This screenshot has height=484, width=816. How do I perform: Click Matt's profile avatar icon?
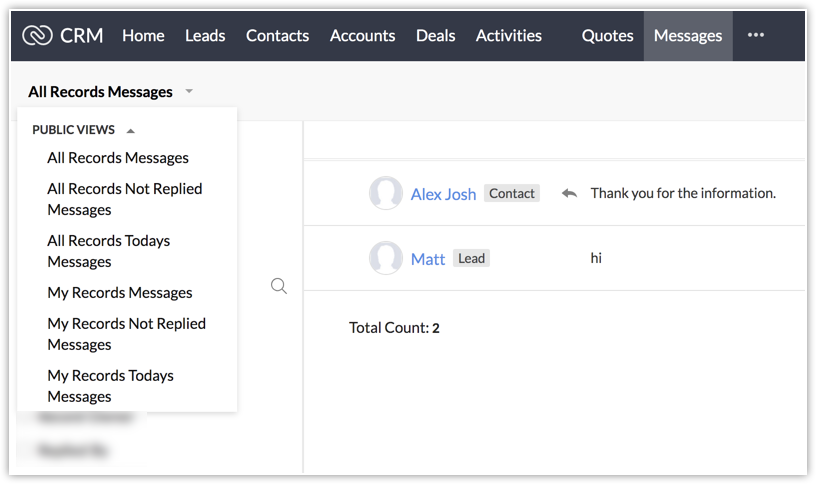pos(386,259)
